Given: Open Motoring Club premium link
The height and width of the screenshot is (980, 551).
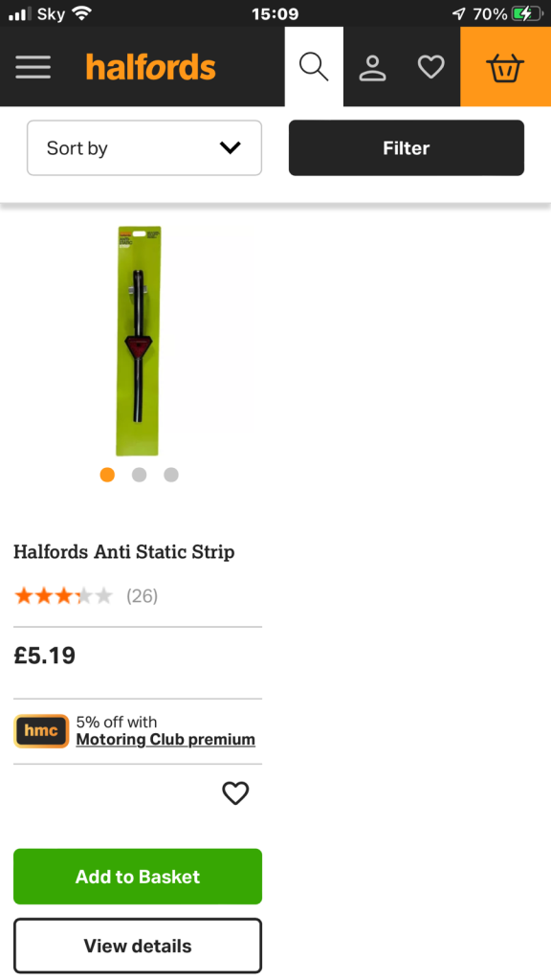Looking at the screenshot, I should (x=165, y=740).
